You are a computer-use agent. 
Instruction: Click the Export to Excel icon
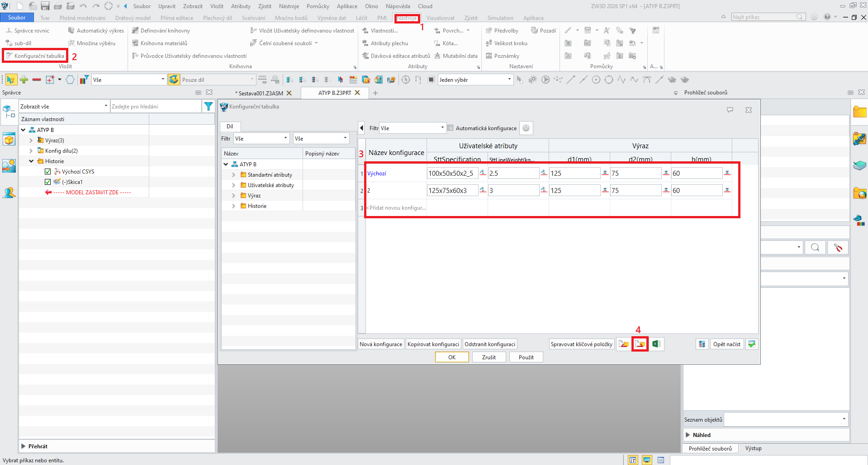pyautogui.click(x=656, y=344)
